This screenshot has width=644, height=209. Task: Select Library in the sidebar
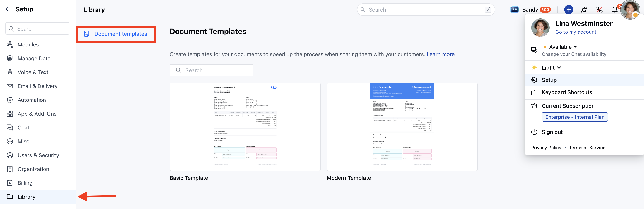tap(38, 197)
